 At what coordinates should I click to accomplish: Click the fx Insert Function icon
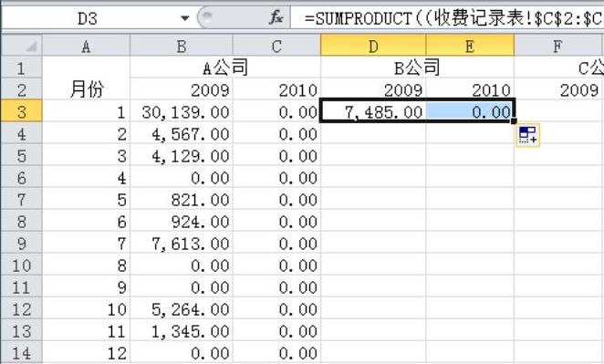coord(276,17)
